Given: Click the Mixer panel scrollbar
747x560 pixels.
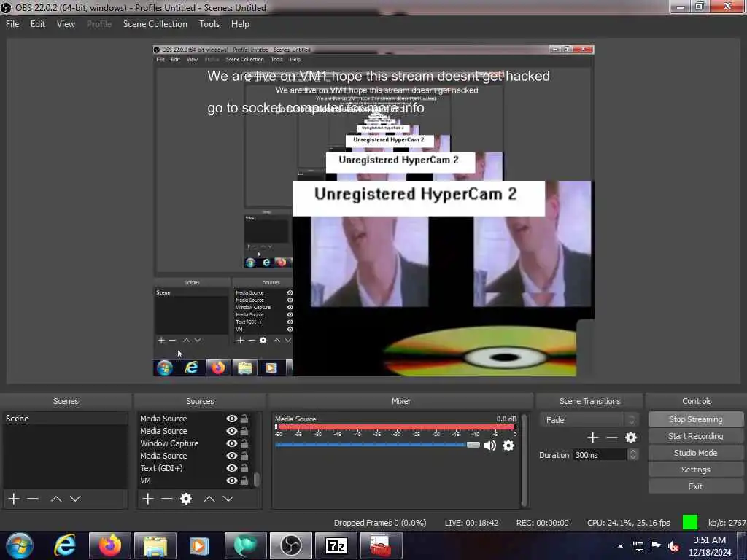Looking at the screenshot, I should click(525, 460).
